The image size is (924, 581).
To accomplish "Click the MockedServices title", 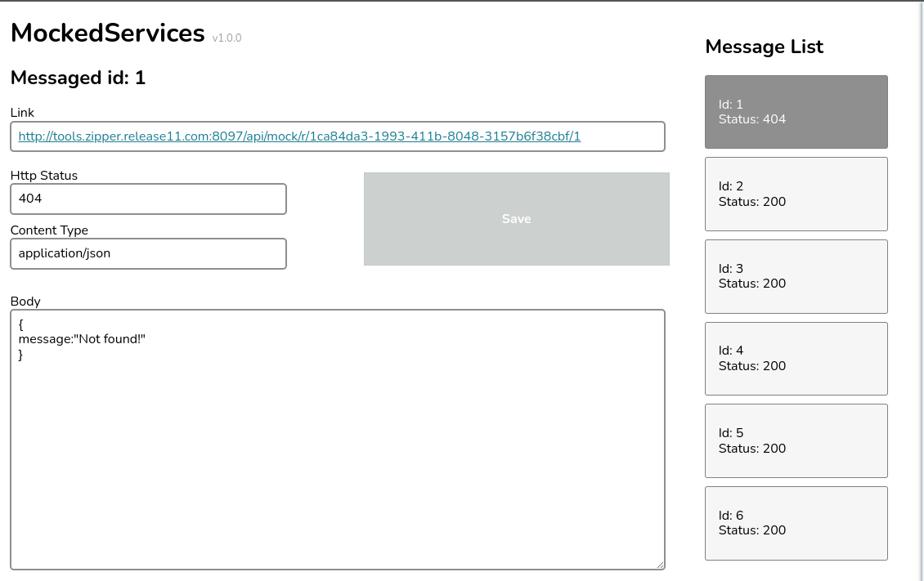I will coord(107,33).
